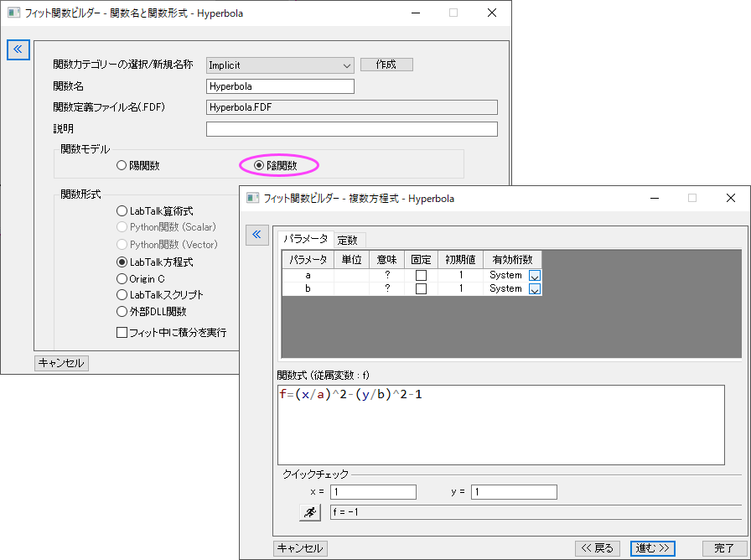Click the 作成 button

[386, 65]
